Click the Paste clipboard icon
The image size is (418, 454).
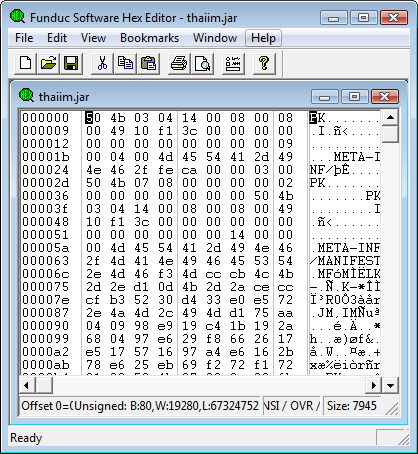148,63
